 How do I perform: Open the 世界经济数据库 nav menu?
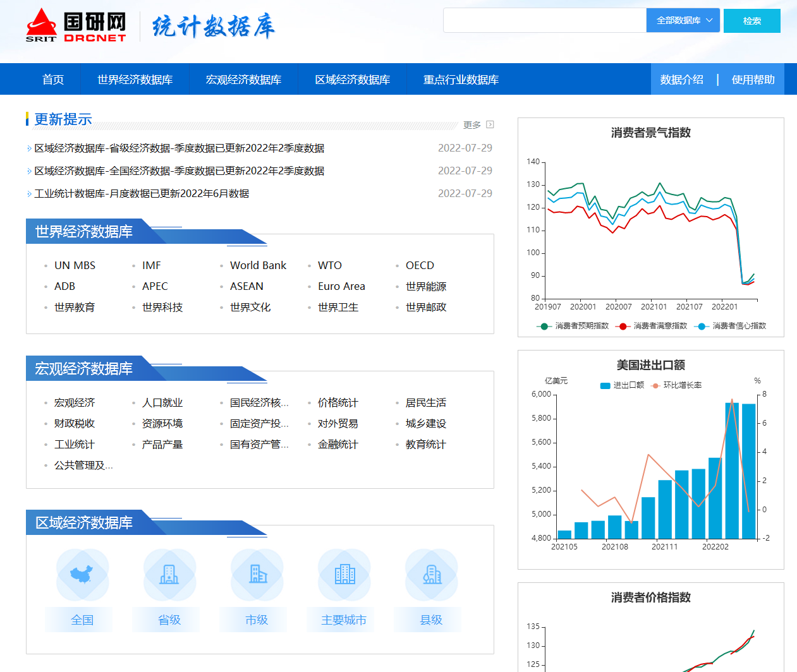(x=135, y=80)
